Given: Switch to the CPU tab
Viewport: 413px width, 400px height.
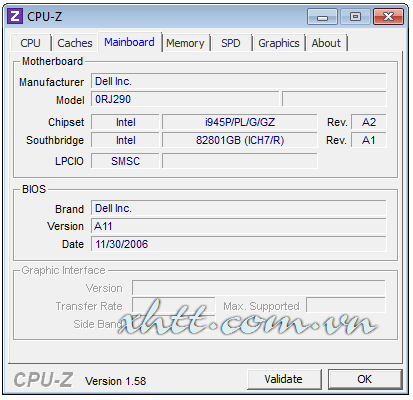Looking at the screenshot, I should click(x=30, y=43).
